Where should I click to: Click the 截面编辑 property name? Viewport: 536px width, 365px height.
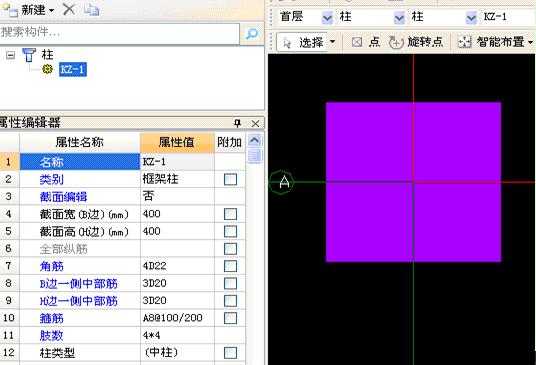point(63,197)
